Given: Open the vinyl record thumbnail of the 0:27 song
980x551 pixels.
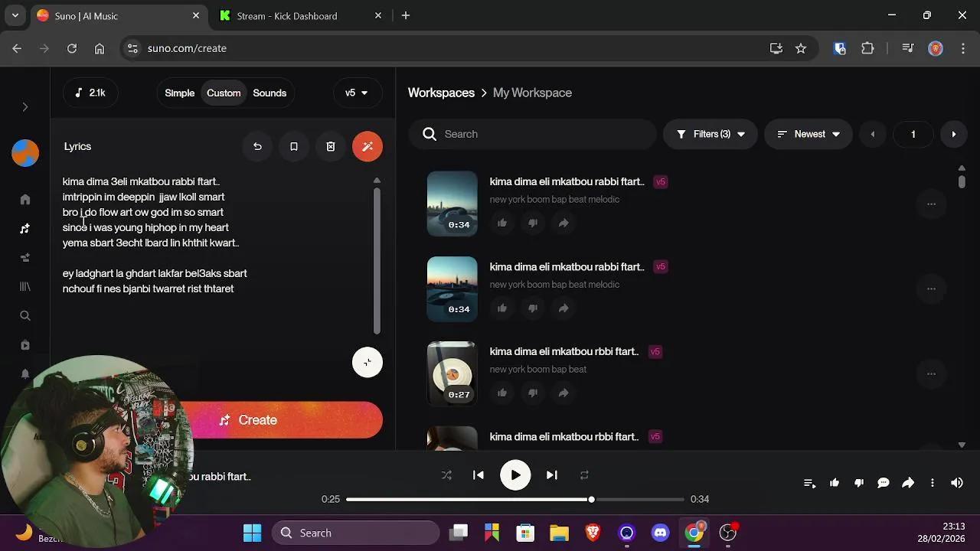Looking at the screenshot, I should [452, 373].
